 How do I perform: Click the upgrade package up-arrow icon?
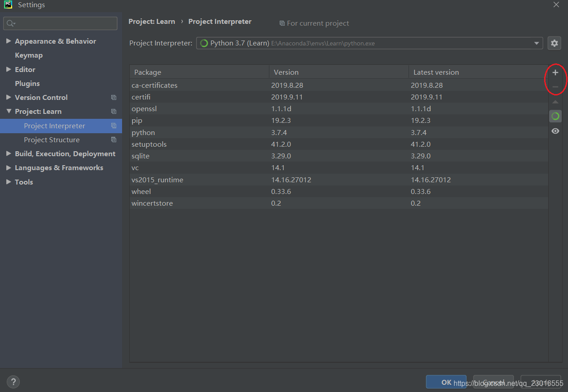click(x=555, y=102)
